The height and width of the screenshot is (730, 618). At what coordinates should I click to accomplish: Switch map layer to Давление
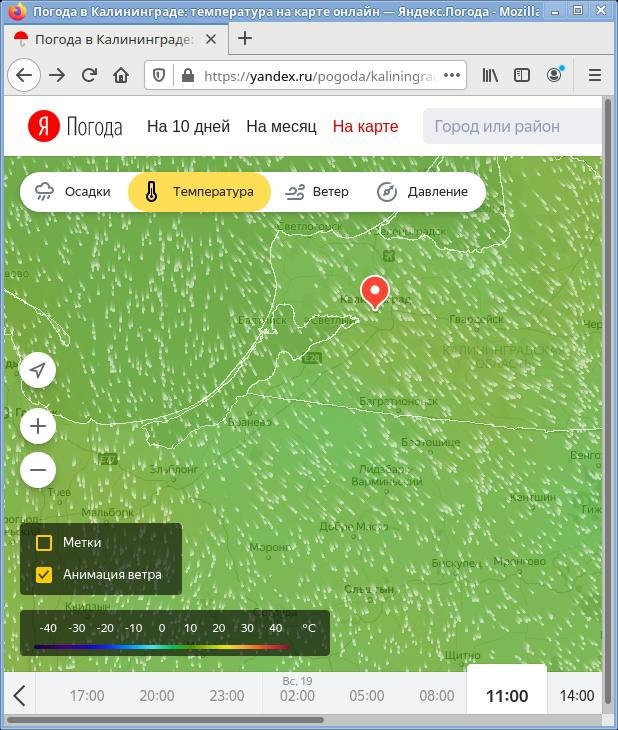click(x=422, y=192)
